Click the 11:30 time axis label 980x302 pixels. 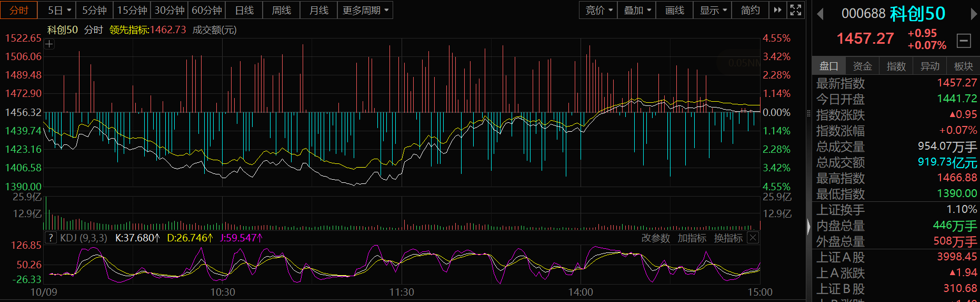pyautogui.click(x=402, y=292)
